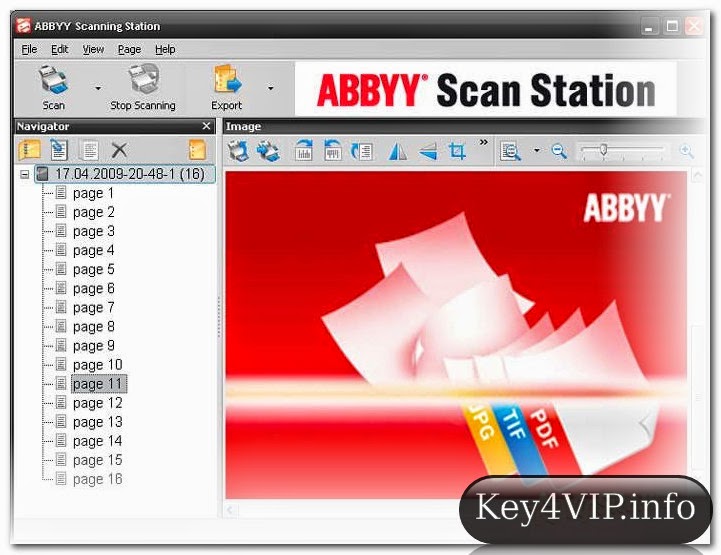This screenshot has width=721, height=555.
Task: Click the yellow notebook batch icon in Navigator
Action: 29,150
